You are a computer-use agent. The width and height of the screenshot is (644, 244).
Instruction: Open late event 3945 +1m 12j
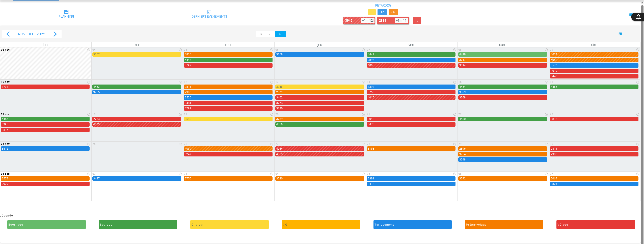[359, 20]
